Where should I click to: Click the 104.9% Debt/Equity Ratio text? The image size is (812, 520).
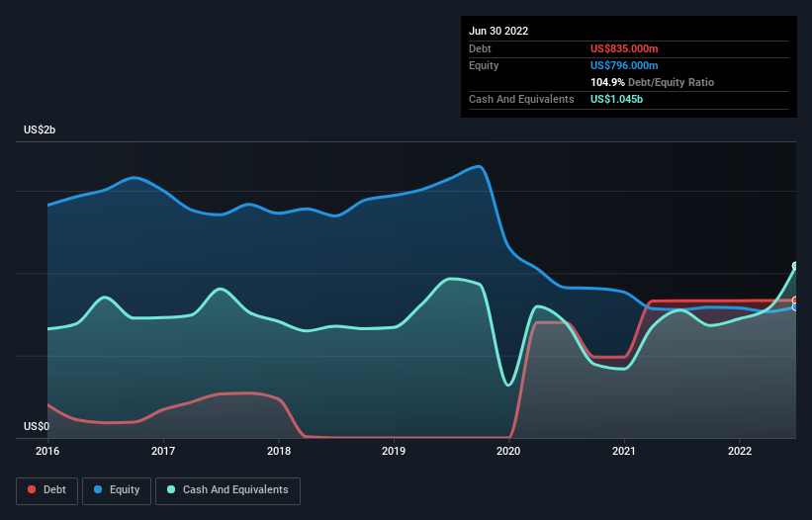click(652, 82)
